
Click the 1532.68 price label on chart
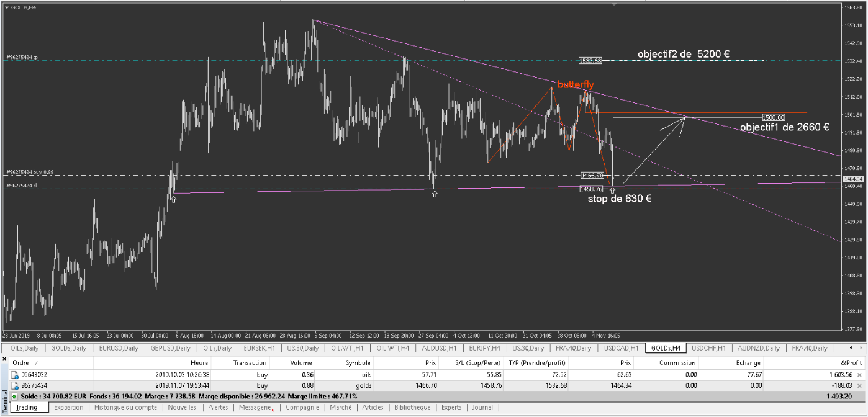590,61
